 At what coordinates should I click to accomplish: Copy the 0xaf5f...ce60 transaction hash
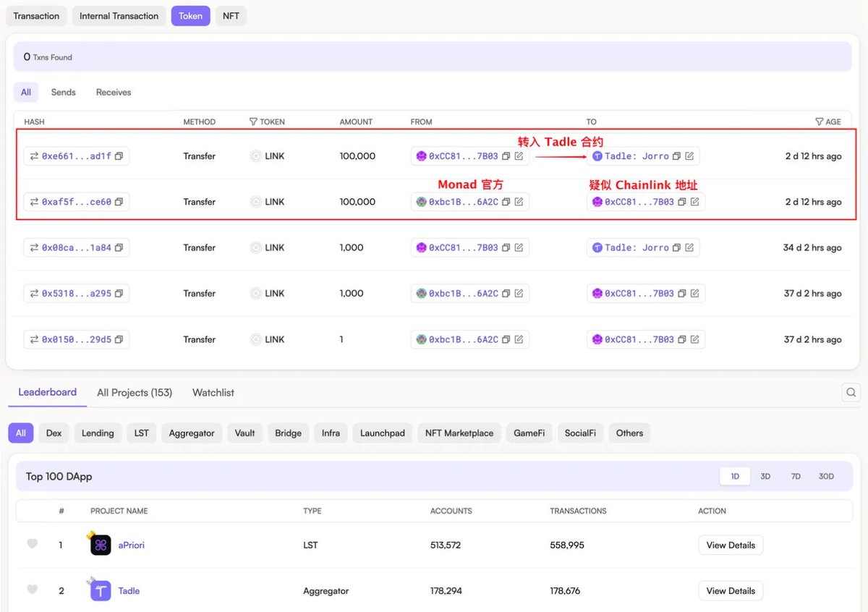coord(119,202)
